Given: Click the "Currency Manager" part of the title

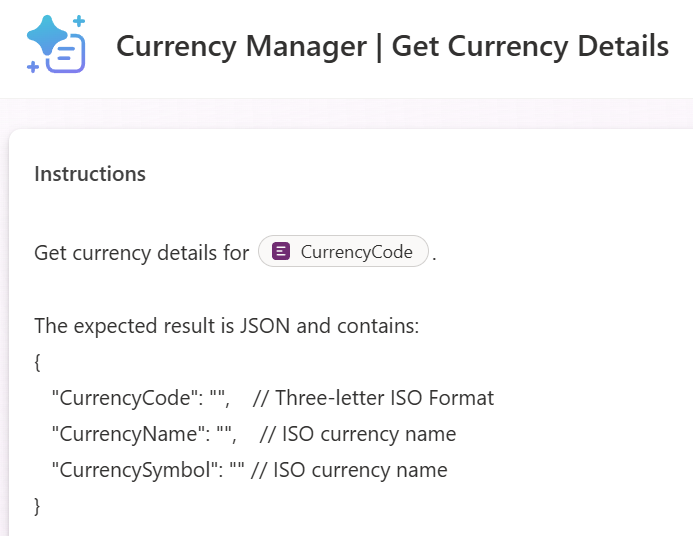Looking at the screenshot, I should 240,46.
